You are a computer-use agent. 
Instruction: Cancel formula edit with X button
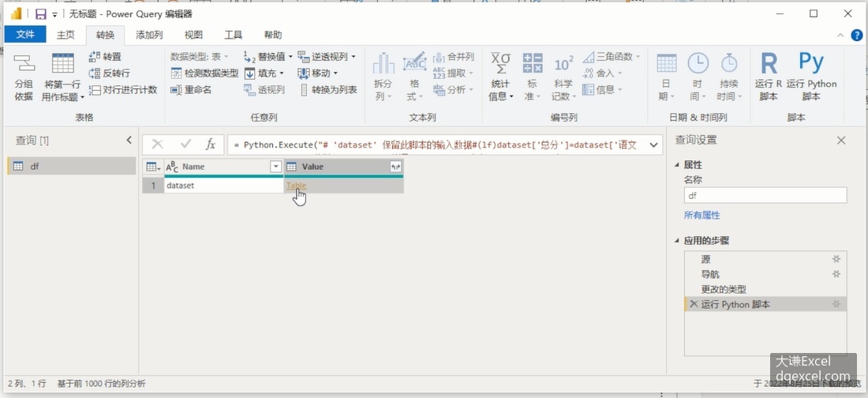157,145
